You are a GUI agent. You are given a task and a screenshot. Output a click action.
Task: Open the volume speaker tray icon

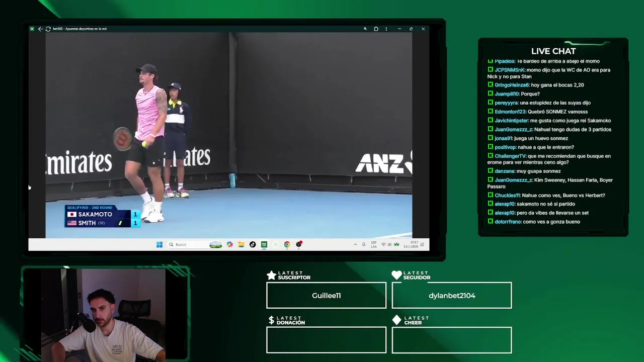[x=389, y=244]
